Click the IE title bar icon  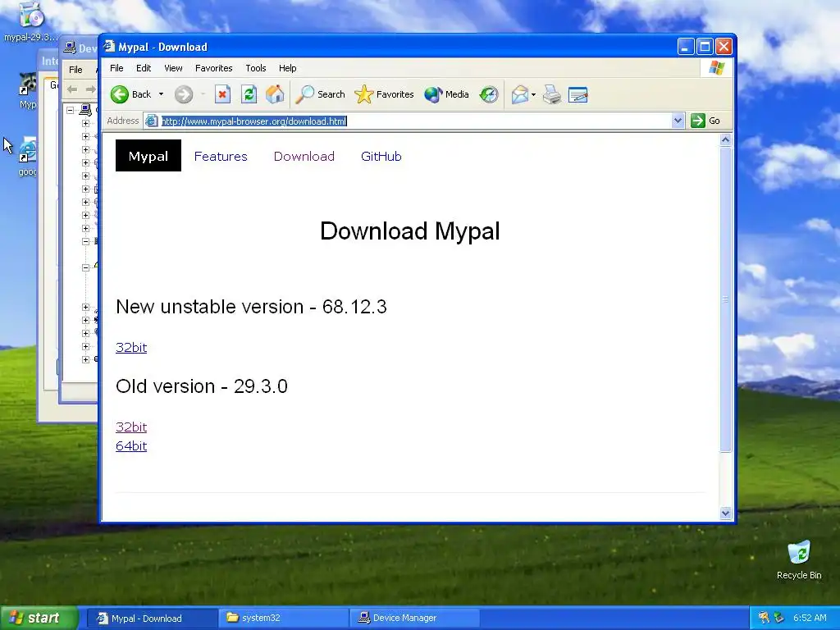click(109, 47)
